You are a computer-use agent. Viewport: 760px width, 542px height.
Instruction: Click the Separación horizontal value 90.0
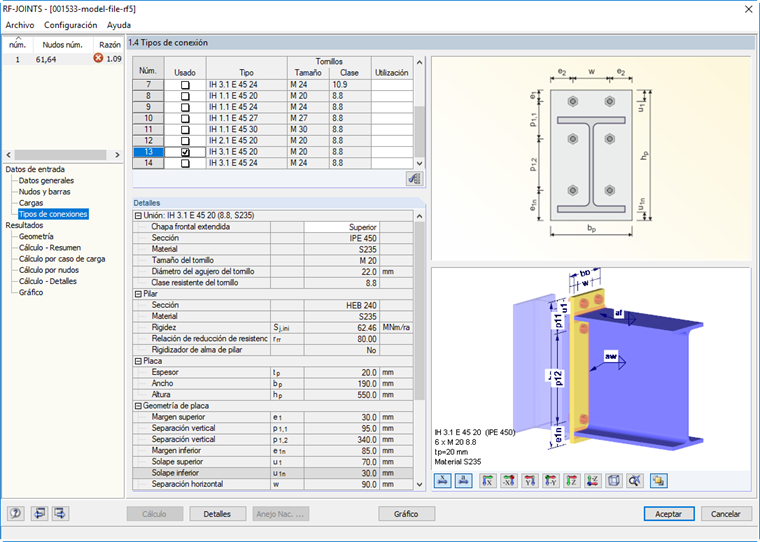(342, 484)
